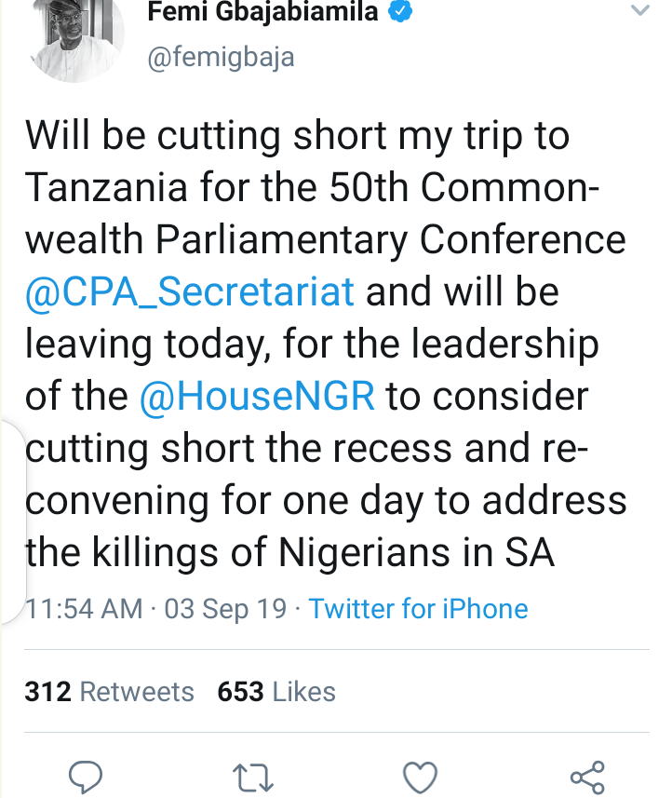Tap the reply speech bubble icon
This screenshot has width=672, height=798.
pyautogui.click(x=86, y=776)
